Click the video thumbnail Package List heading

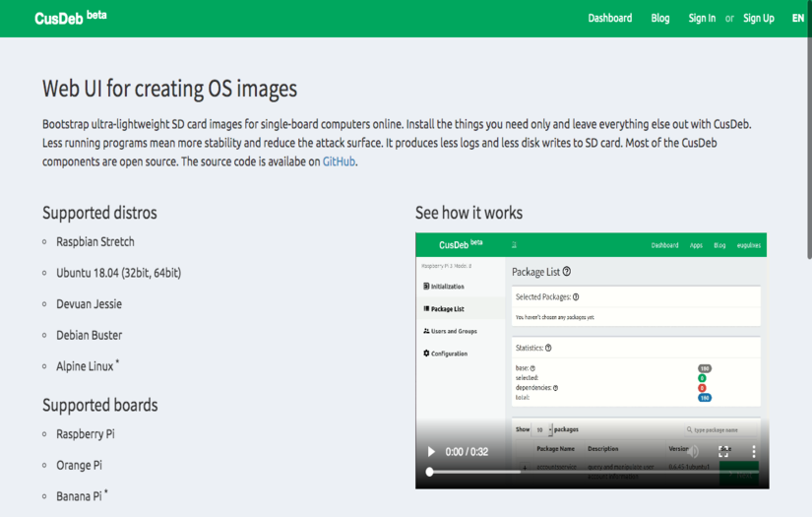541,272
